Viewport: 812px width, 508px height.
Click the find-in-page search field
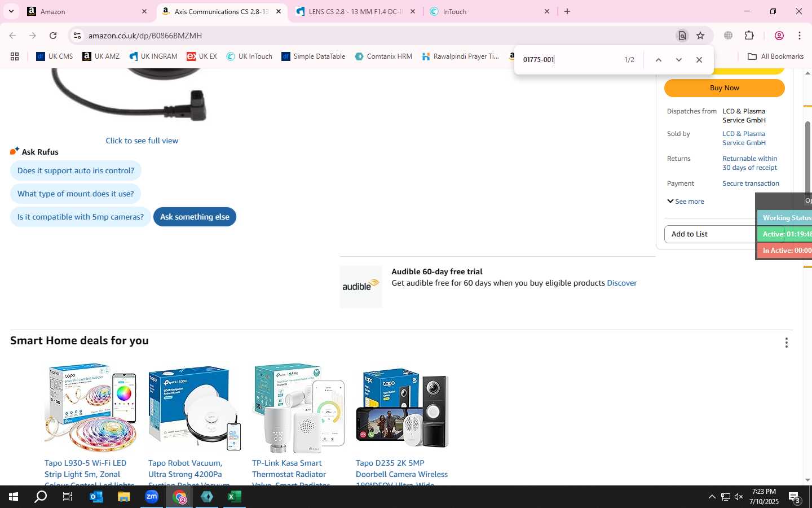(x=568, y=60)
